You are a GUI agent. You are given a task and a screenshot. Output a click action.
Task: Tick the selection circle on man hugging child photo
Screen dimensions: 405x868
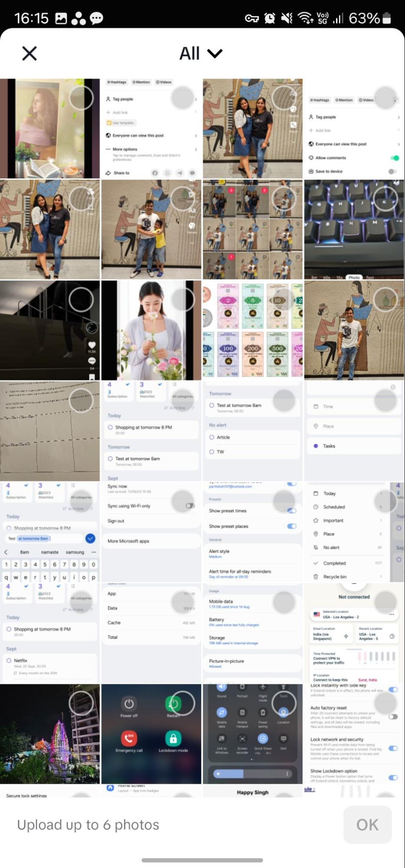pos(183,199)
